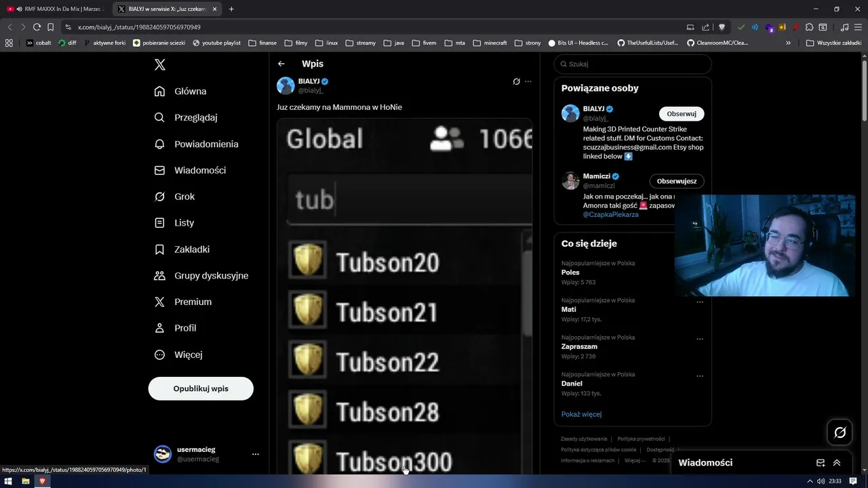
Task: Navigate back with the browser back arrow
Action: (9, 27)
